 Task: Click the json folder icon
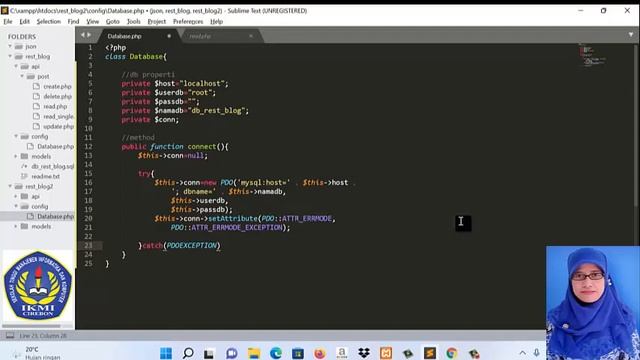(x=19, y=47)
